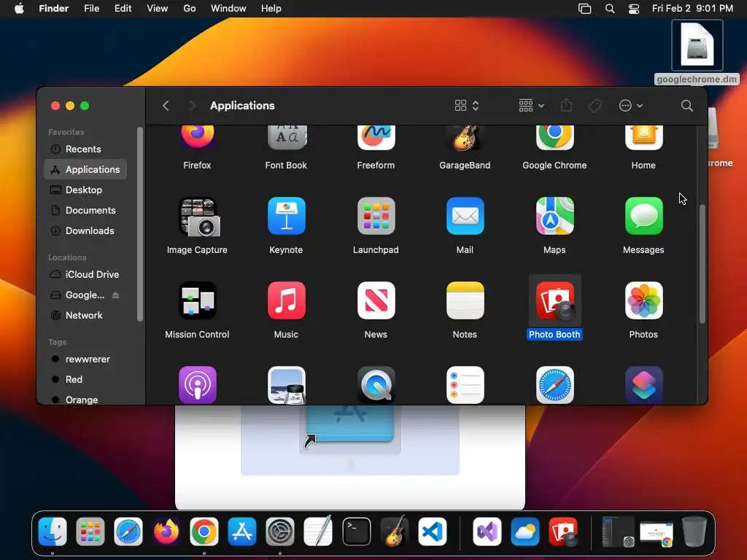The height and width of the screenshot is (560, 747).
Task: Eject the Google volume in sidebar
Action: pos(116,295)
